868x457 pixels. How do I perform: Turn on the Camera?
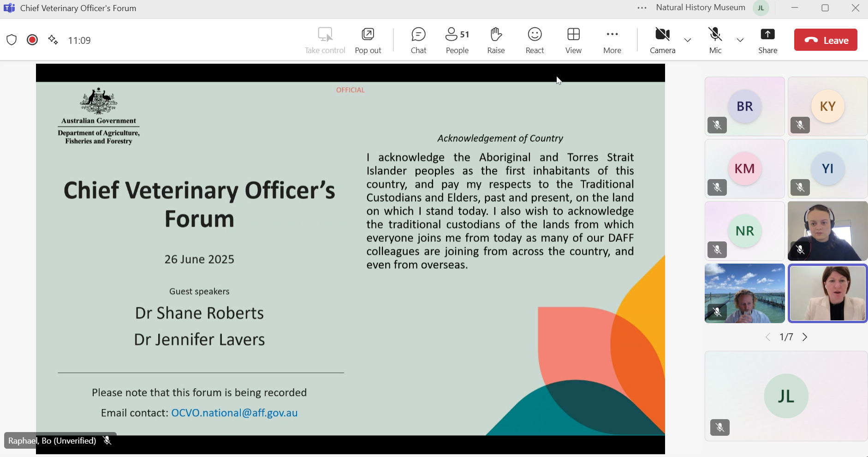click(x=662, y=41)
